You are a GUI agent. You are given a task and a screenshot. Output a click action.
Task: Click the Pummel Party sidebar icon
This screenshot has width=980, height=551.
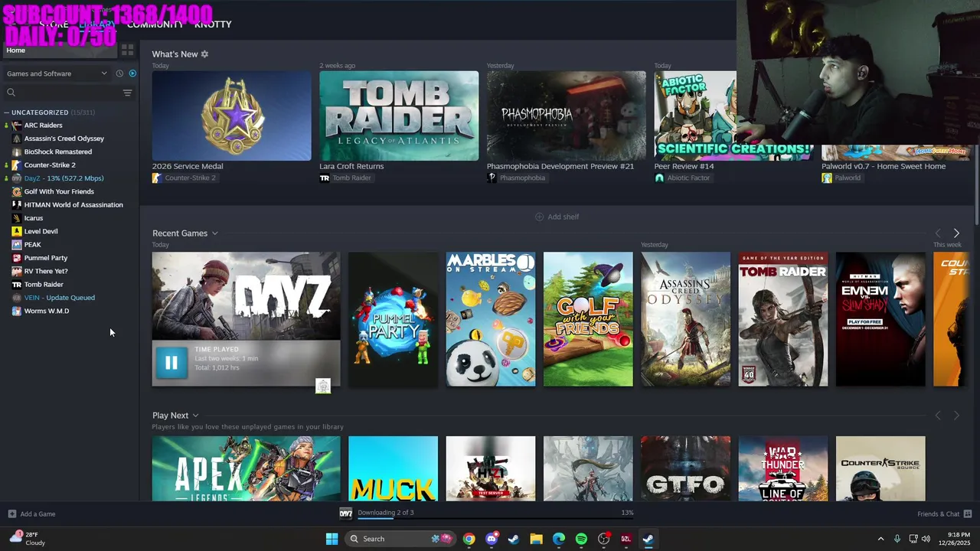point(17,258)
